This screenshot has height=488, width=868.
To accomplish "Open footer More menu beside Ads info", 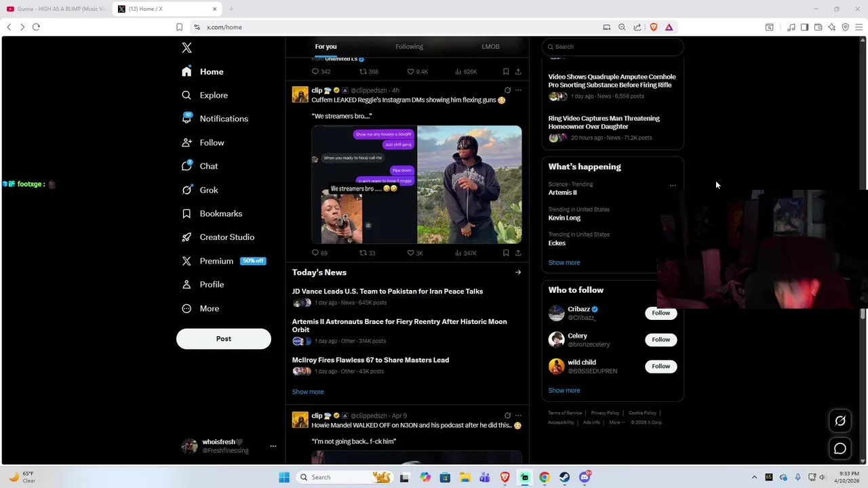I will (616, 422).
